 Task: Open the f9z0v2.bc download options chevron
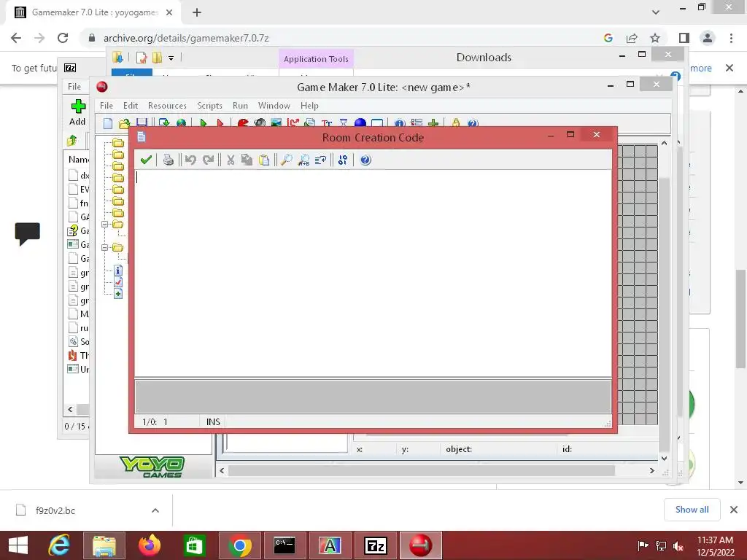coord(155,510)
